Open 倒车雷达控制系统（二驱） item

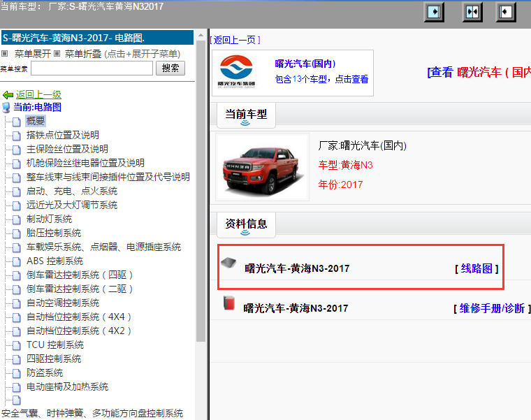point(79,289)
